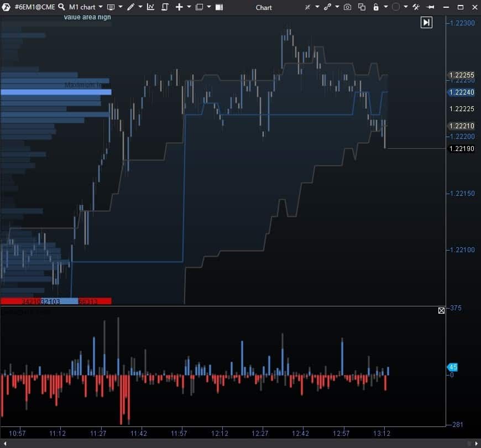Click the 1.22240 price label on axis
This screenshot has width=481, height=448.
click(x=461, y=92)
